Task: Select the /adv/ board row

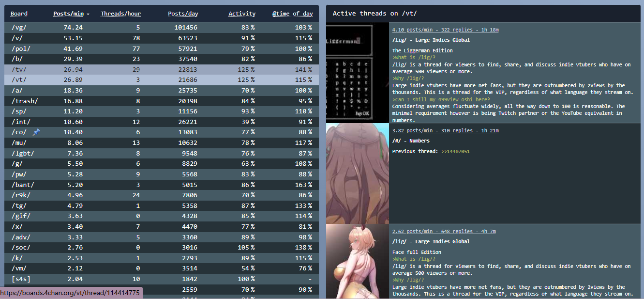Action: [162, 237]
